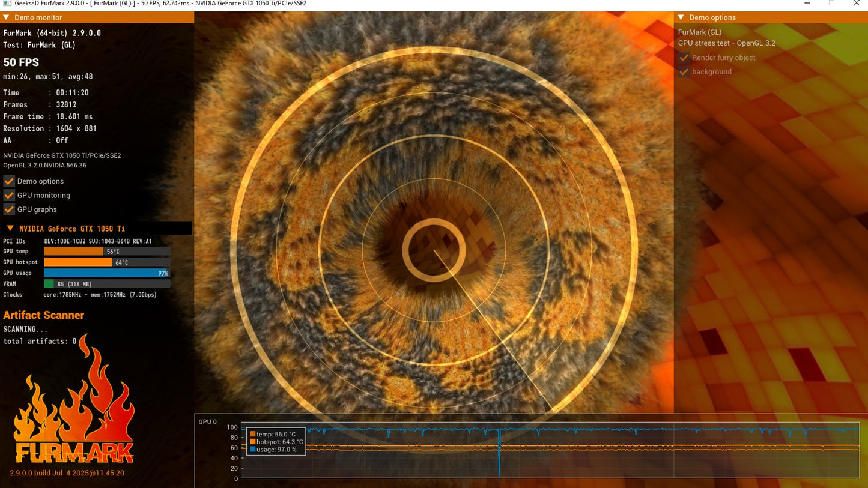Select the 50 FPS readout
868x488 pixels.
21,62
